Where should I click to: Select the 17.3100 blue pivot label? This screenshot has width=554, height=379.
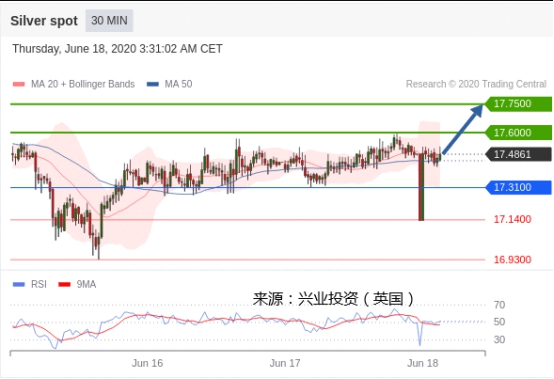click(x=518, y=187)
